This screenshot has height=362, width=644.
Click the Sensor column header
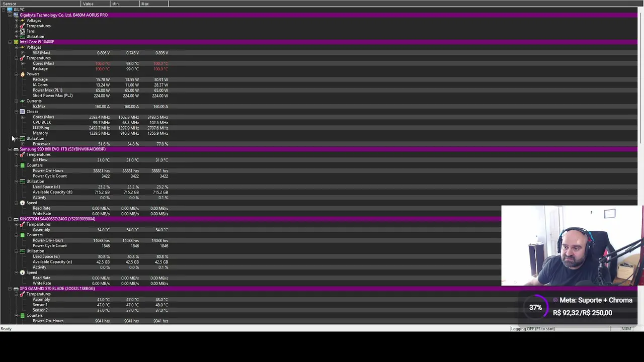pos(40,4)
